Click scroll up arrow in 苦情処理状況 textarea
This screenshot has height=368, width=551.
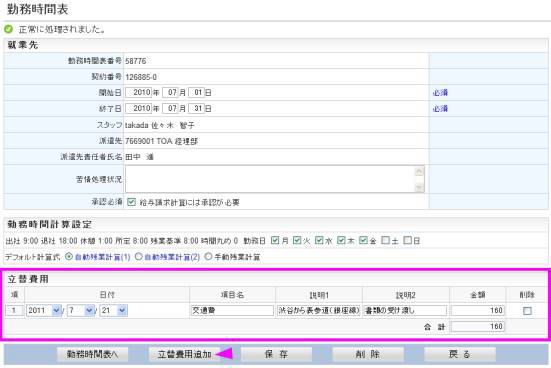(419, 171)
